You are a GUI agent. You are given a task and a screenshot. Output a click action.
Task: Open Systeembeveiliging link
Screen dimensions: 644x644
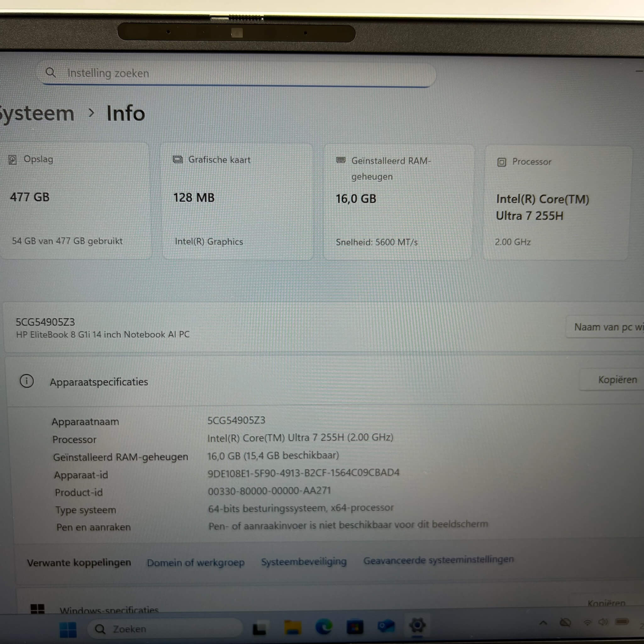coord(304,562)
